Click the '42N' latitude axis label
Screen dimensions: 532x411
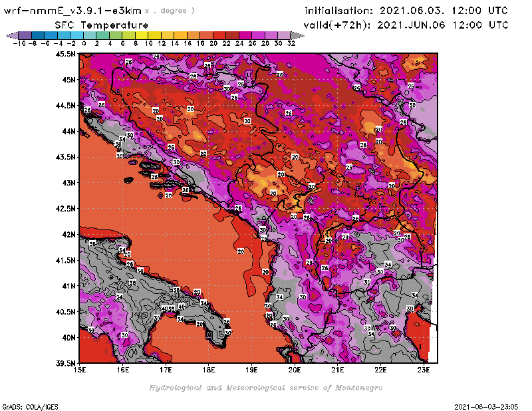click(68, 235)
